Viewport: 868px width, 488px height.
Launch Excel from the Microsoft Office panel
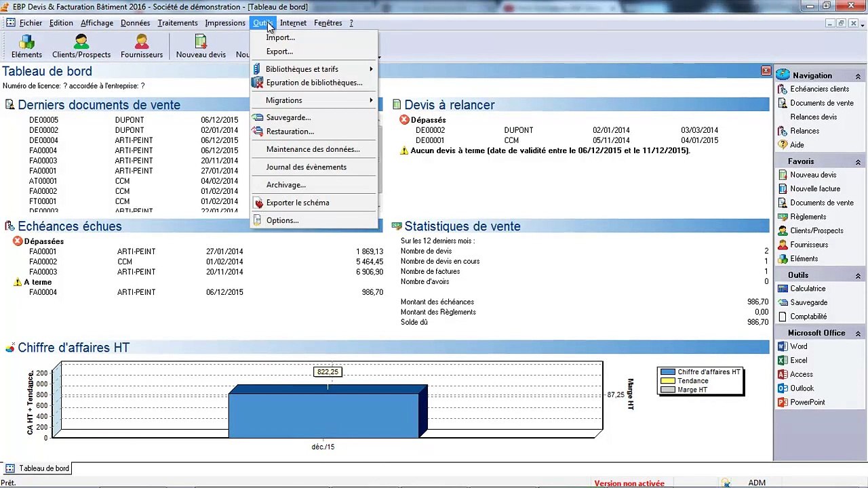pos(792,361)
